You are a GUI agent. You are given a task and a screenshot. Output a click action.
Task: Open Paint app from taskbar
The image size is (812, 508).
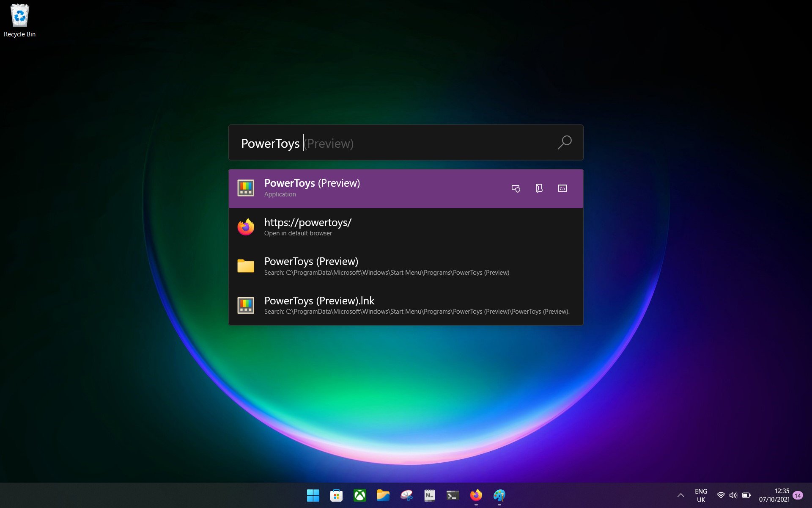(499, 495)
